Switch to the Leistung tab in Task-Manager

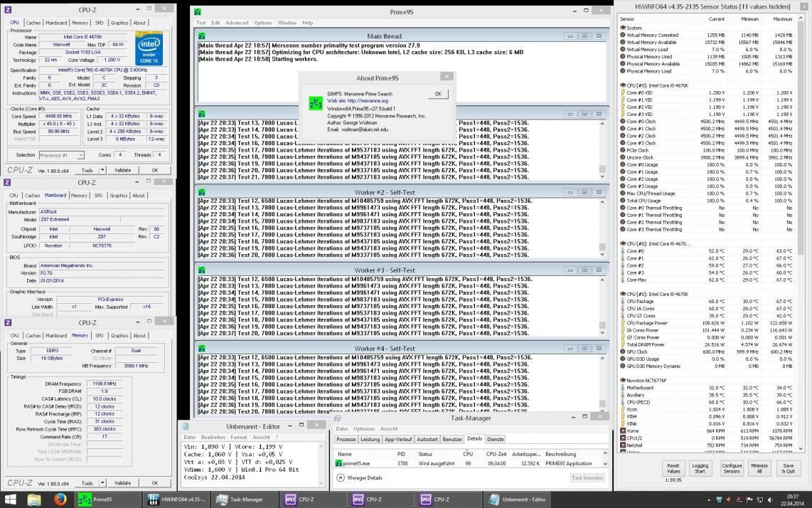[x=370, y=440]
